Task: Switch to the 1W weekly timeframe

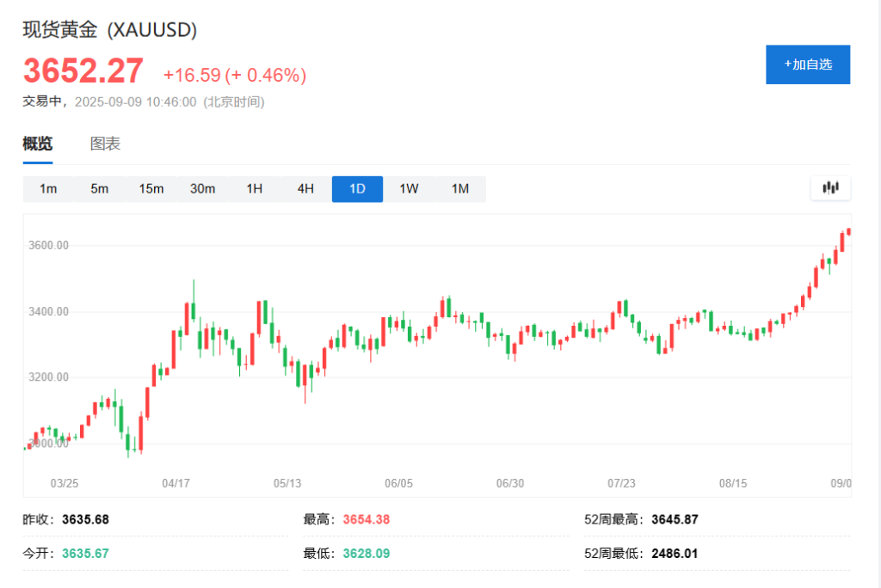Action: click(x=408, y=188)
